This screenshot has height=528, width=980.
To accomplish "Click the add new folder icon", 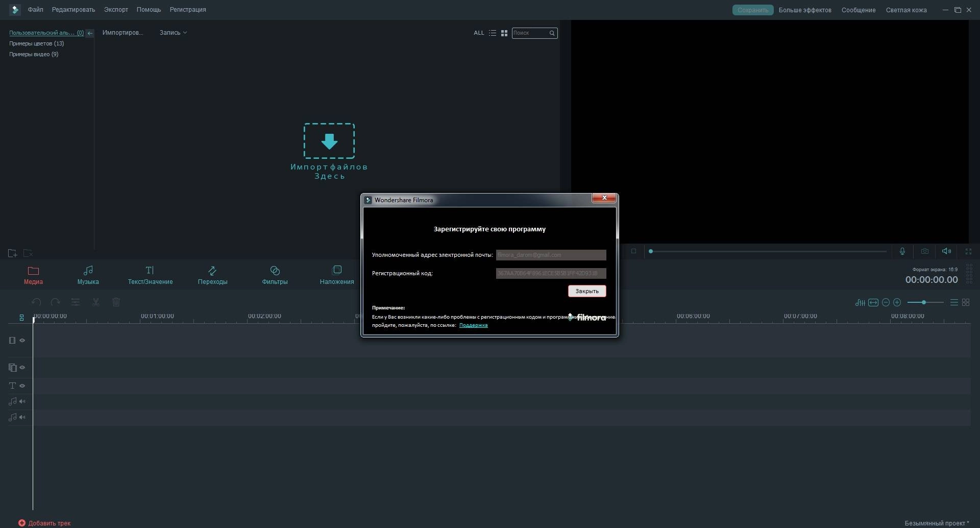I will (13, 253).
